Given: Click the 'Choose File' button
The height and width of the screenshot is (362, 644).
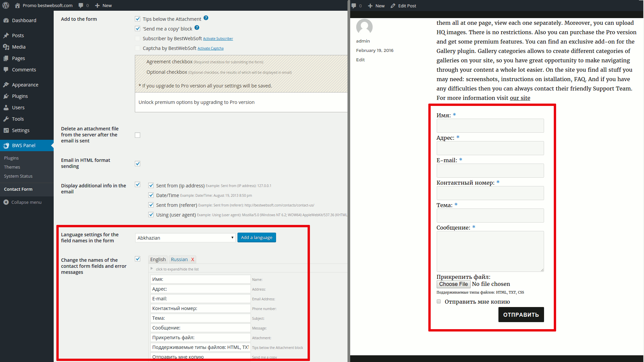Looking at the screenshot, I should [453, 284].
